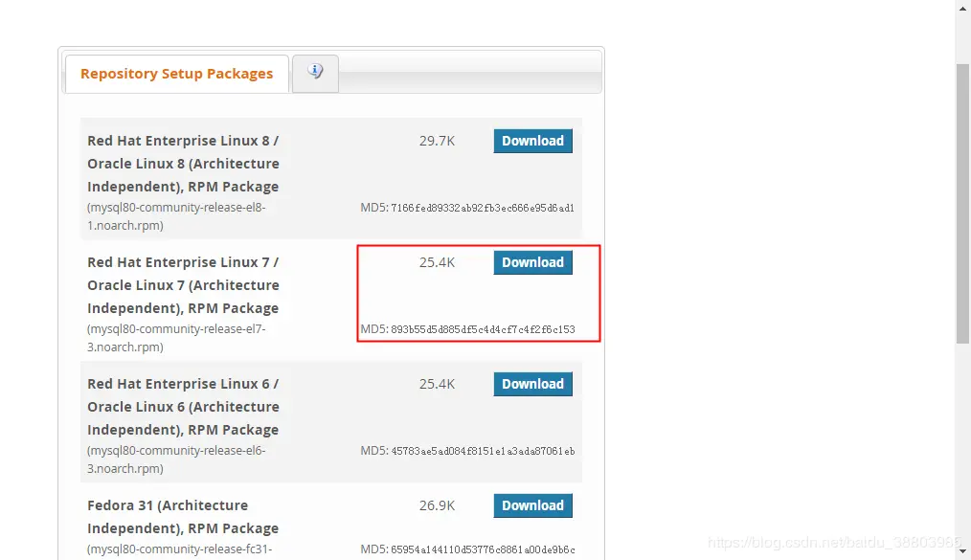Select filename starting mysql80-community-release-fc31
971x560 pixels.
[180, 549]
